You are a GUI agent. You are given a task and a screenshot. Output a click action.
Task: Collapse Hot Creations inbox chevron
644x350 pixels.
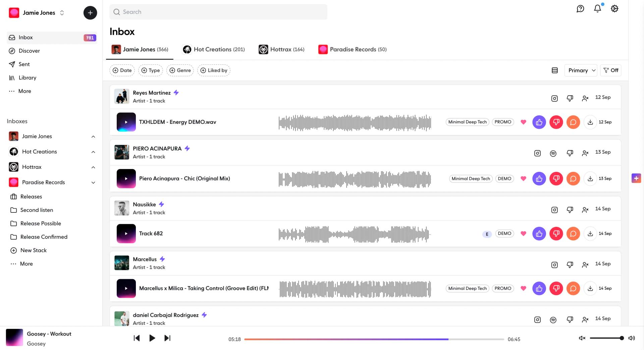93,152
